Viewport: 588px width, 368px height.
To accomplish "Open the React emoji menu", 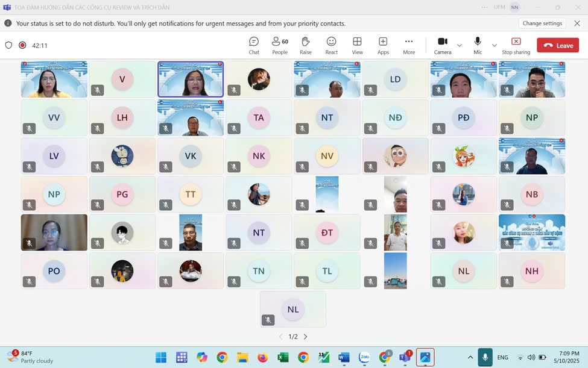I will pos(331,45).
